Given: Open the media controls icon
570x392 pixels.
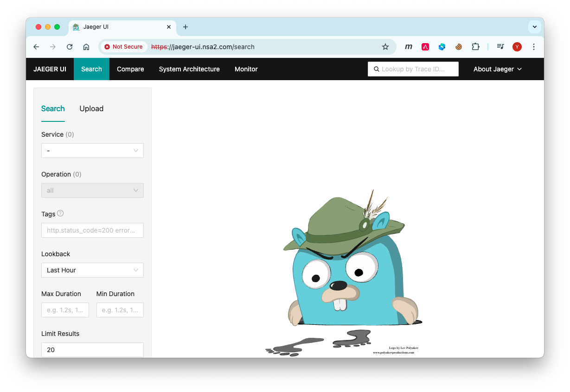Looking at the screenshot, I should [500, 47].
